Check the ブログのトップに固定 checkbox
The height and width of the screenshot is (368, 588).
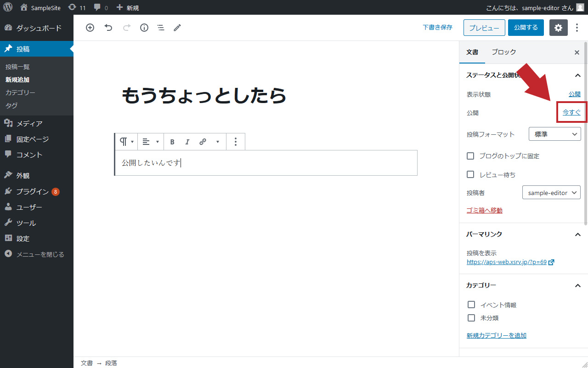pyautogui.click(x=470, y=156)
